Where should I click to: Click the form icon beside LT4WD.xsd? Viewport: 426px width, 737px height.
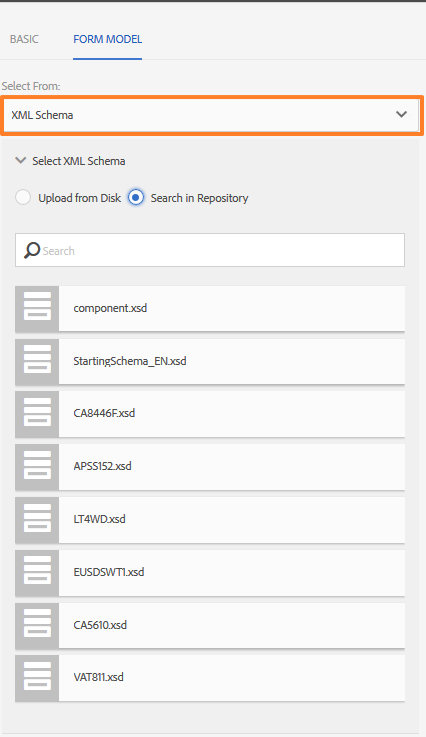[37, 520]
